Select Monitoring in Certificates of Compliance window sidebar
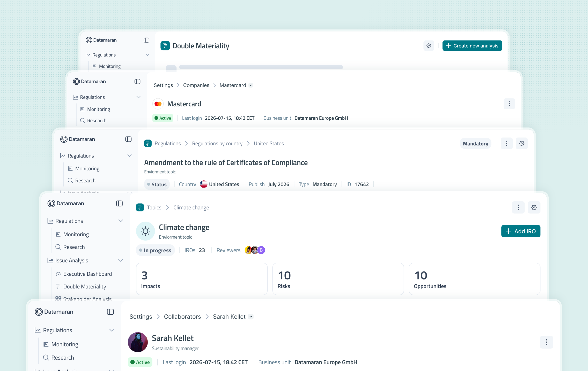The image size is (588, 371). [84, 168]
